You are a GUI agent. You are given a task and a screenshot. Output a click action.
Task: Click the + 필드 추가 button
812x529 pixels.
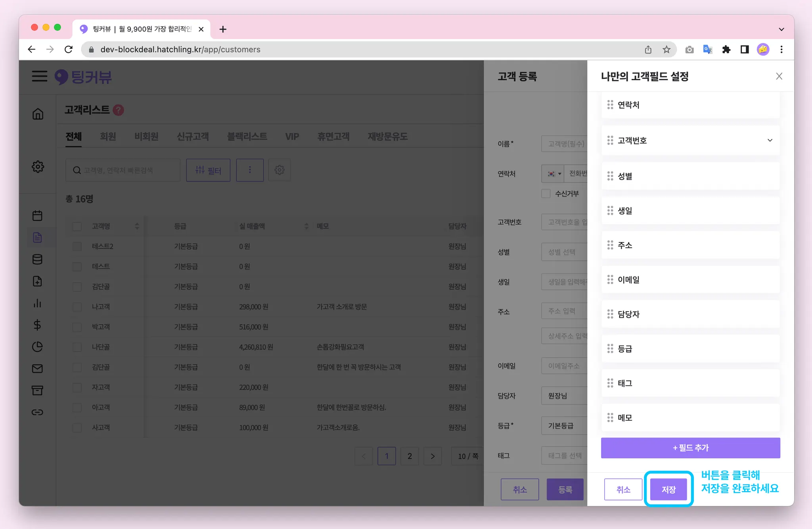(690, 448)
